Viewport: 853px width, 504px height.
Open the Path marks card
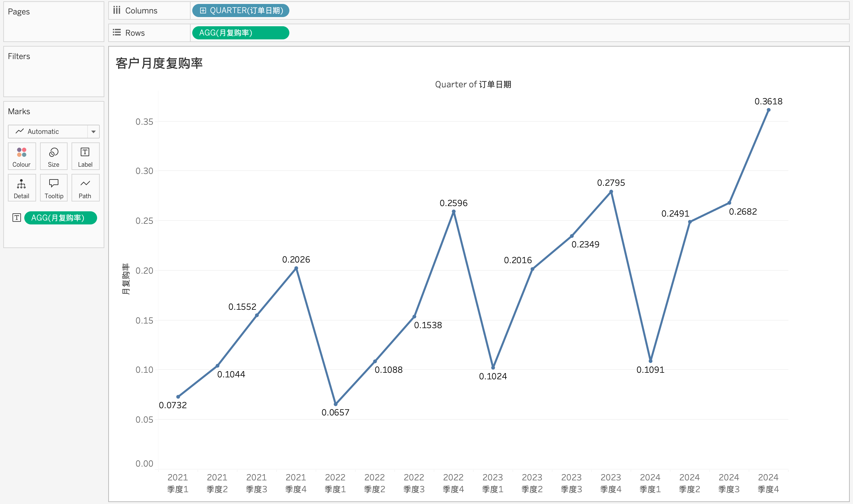tap(85, 184)
